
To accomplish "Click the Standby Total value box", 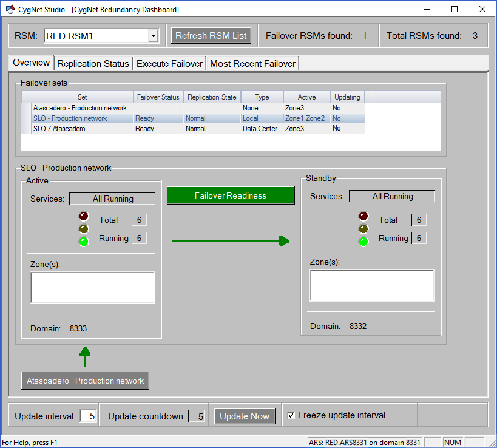I will pyautogui.click(x=419, y=220).
